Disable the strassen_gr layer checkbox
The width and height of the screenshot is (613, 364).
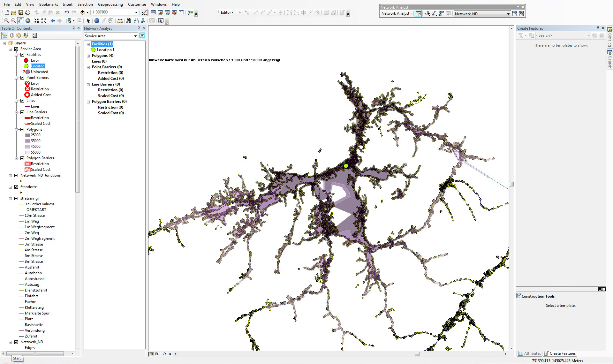coord(16,198)
